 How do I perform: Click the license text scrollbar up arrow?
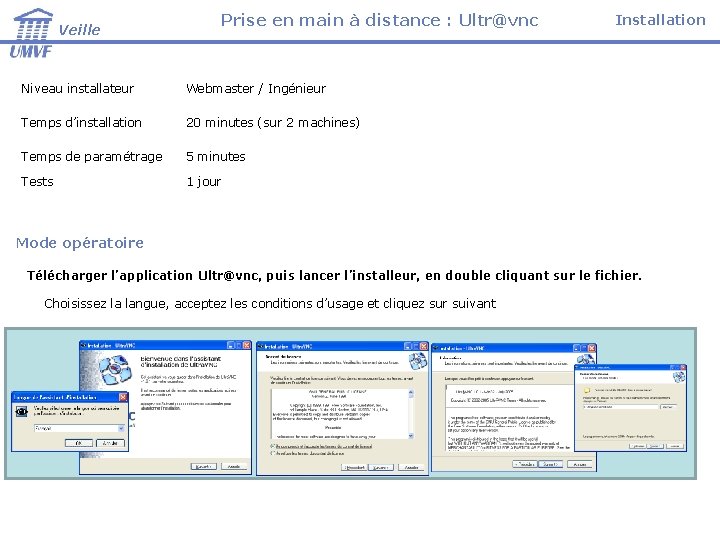tap(411, 393)
